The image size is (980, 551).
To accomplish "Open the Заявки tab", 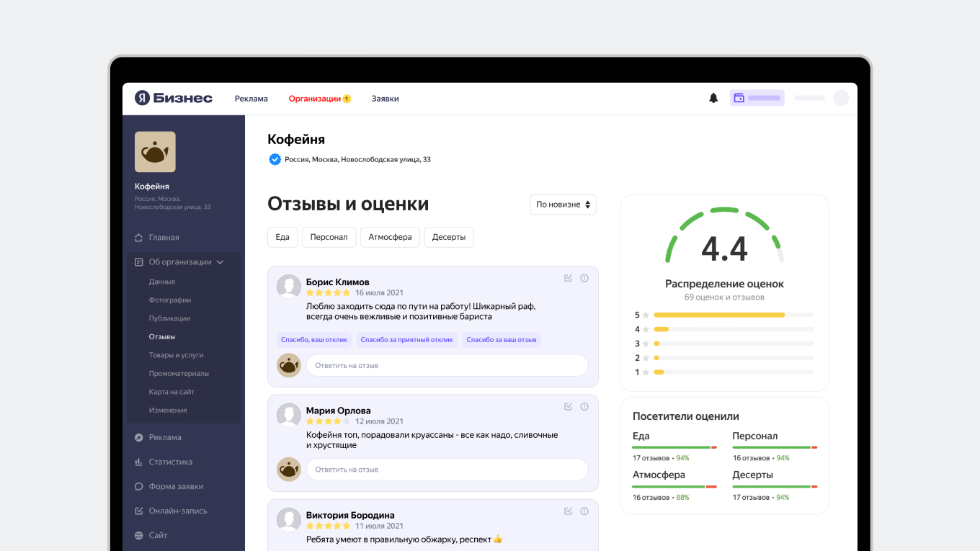I will 385,98.
